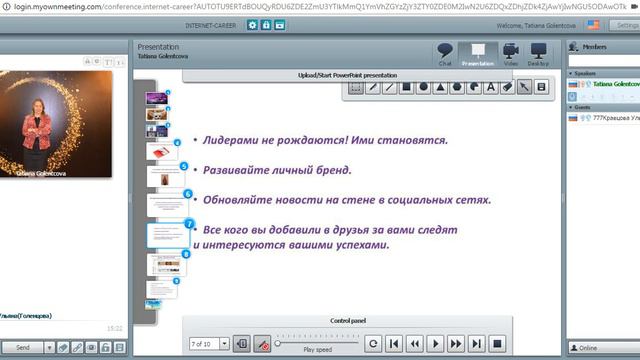Click the speaker video preview
The height and width of the screenshot is (360, 640).
pyautogui.click(x=56, y=124)
